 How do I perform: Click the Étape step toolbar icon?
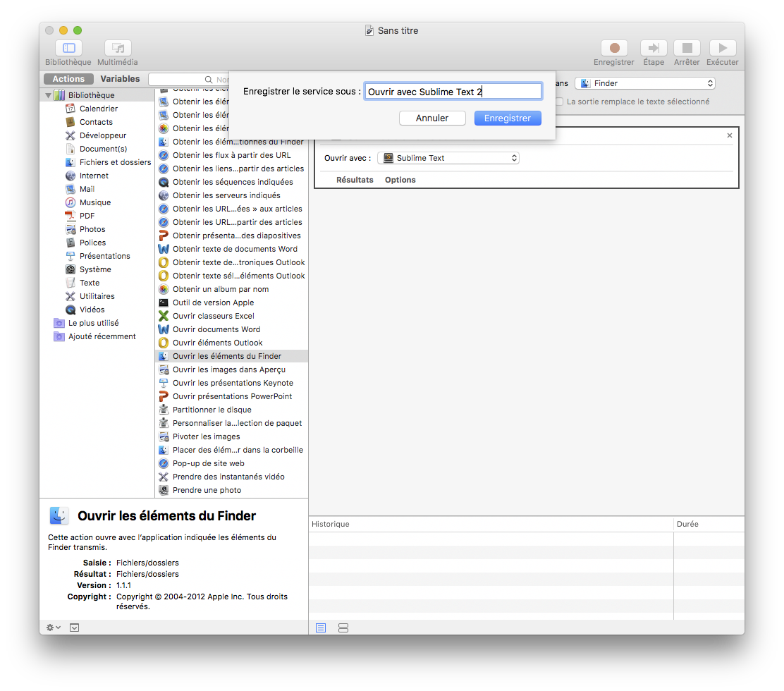[x=654, y=48]
